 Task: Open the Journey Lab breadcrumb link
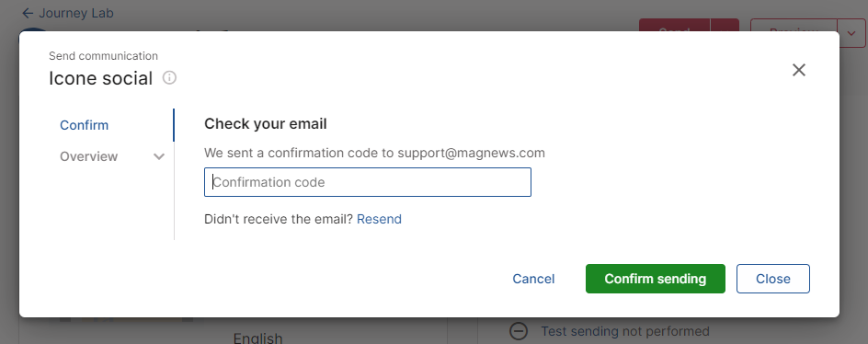point(75,13)
